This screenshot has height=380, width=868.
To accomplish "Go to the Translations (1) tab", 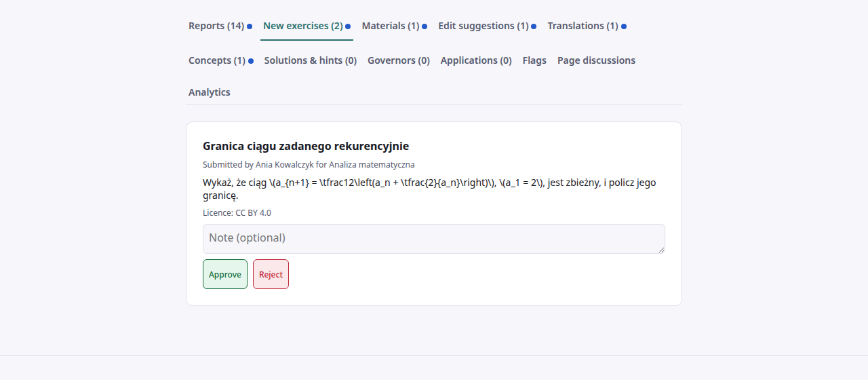I will pyautogui.click(x=587, y=26).
